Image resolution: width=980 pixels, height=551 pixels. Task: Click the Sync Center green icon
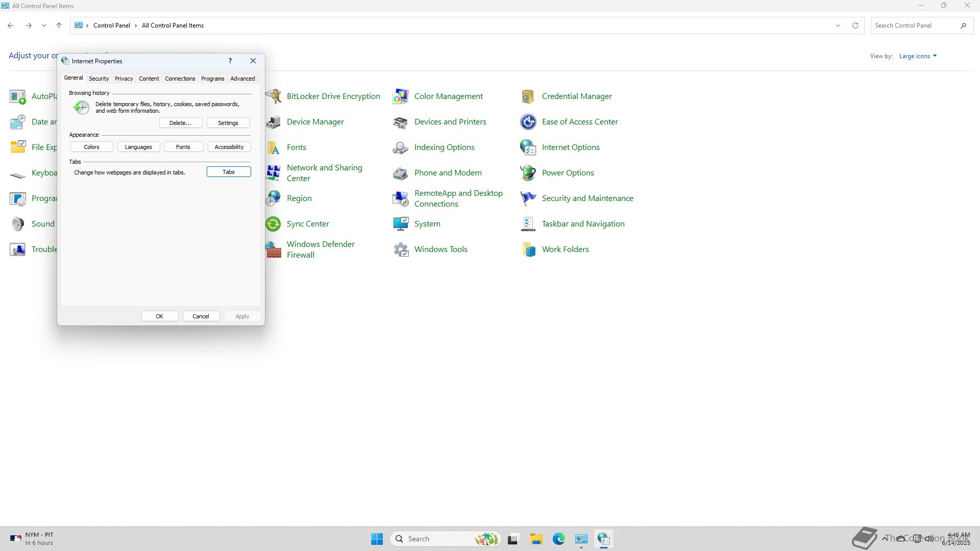click(x=273, y=224)
